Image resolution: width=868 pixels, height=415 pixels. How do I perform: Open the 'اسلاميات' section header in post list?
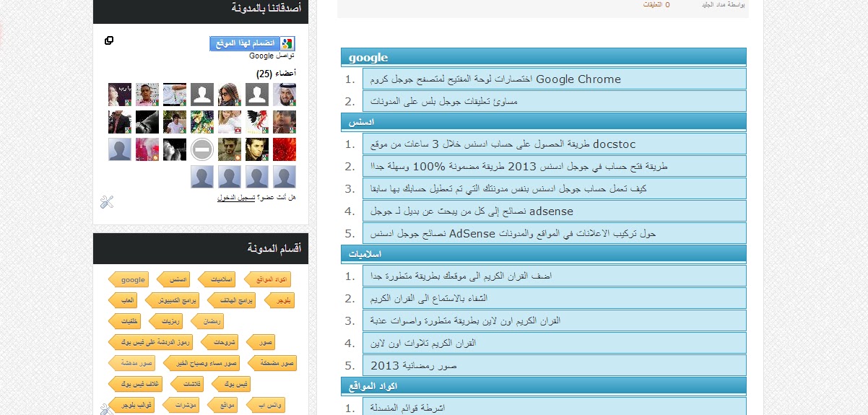click(x=544, y=254)
